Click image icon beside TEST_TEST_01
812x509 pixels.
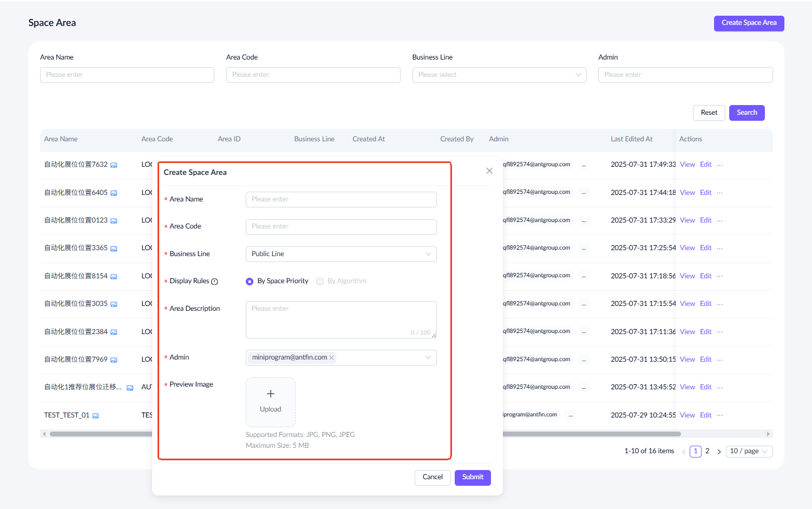click(x=96, y=416)
